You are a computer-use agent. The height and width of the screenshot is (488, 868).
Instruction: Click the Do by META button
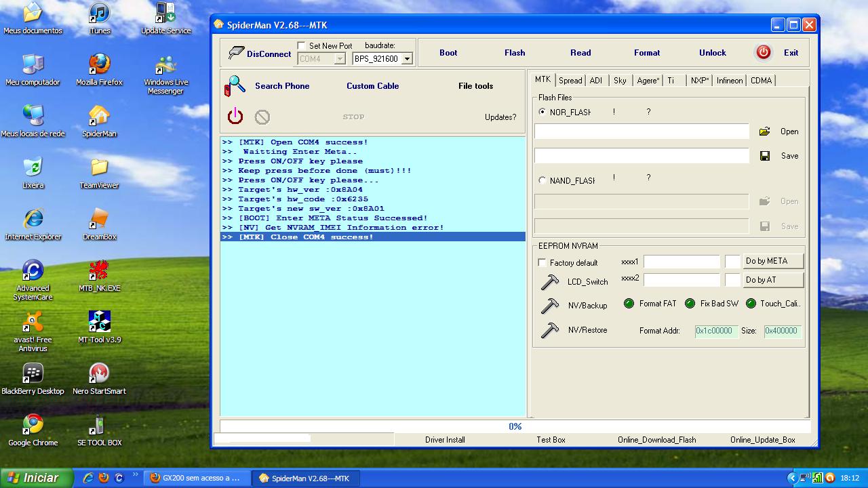pos(773,261)
